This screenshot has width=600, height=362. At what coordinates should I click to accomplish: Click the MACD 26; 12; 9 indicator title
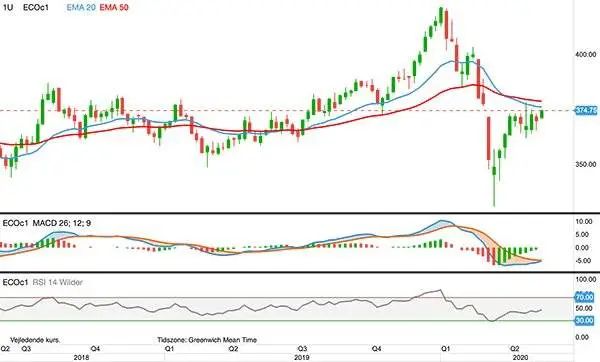[x=62, y=223]
